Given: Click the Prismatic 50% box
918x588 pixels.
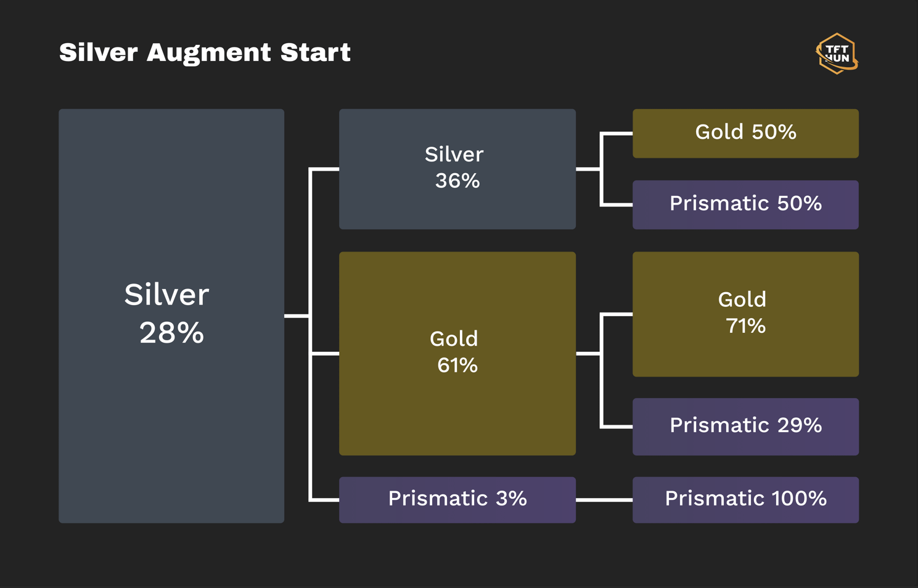Looking at the screenshot, I should pos(745,205).
